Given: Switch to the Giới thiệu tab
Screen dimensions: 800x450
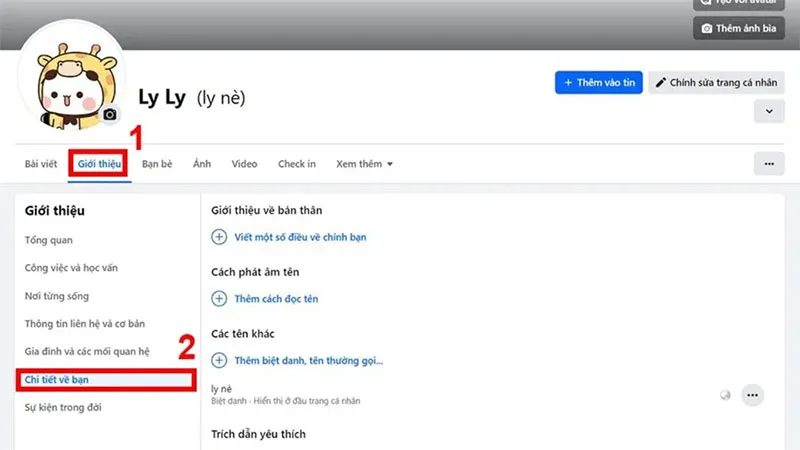Looking at the screenshot, I should (99, 164).
